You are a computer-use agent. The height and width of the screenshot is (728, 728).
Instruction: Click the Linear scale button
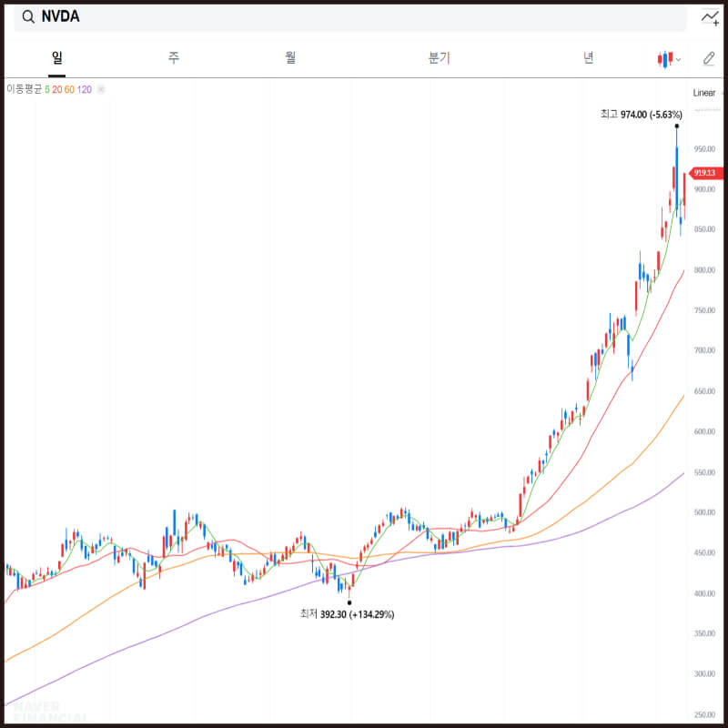703,93
